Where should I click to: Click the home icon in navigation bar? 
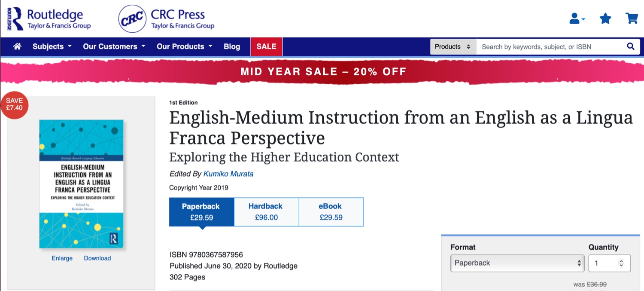[17, 46]
